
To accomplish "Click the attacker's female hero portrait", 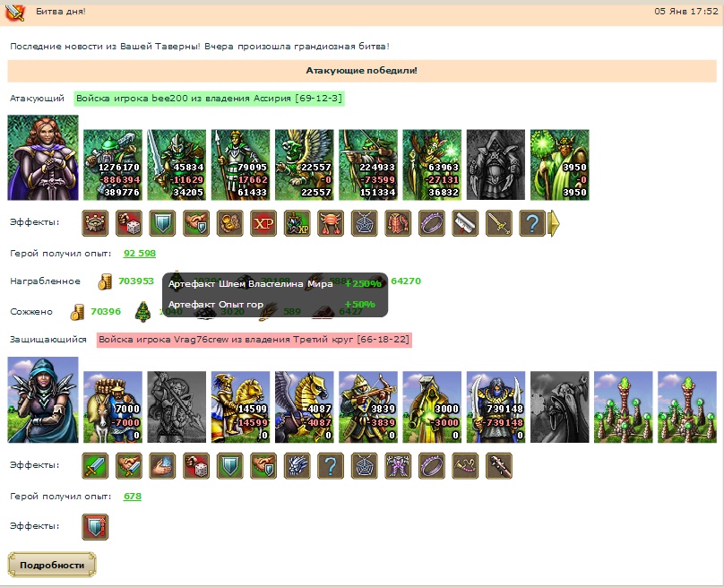I will coord(43,158).
